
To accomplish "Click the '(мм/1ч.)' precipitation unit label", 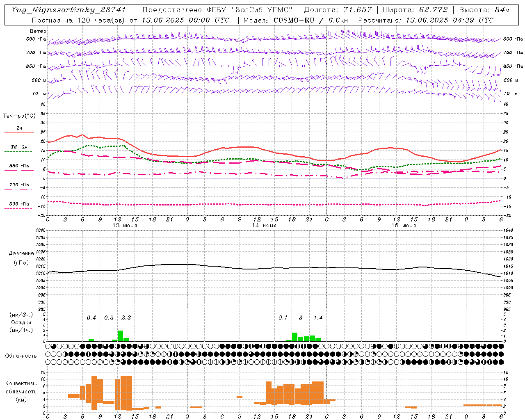I will (21, 330).
